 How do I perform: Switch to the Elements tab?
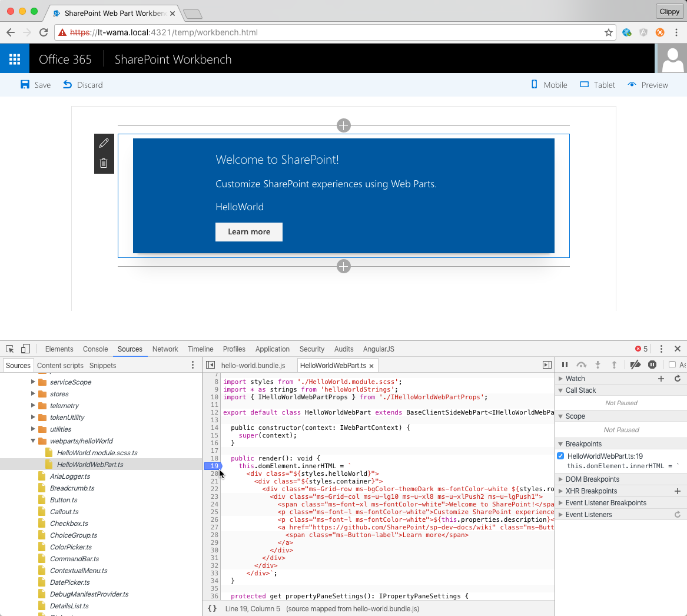[59, 349]
